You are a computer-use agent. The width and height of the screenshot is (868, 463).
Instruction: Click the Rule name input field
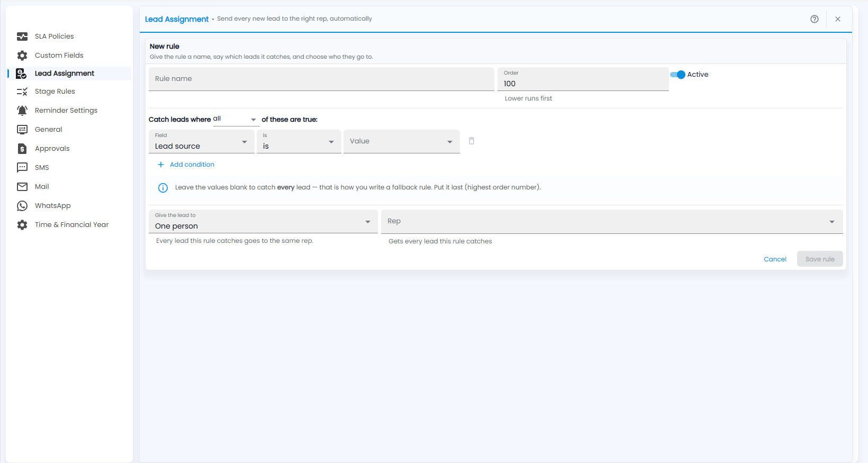click(321, 79)
